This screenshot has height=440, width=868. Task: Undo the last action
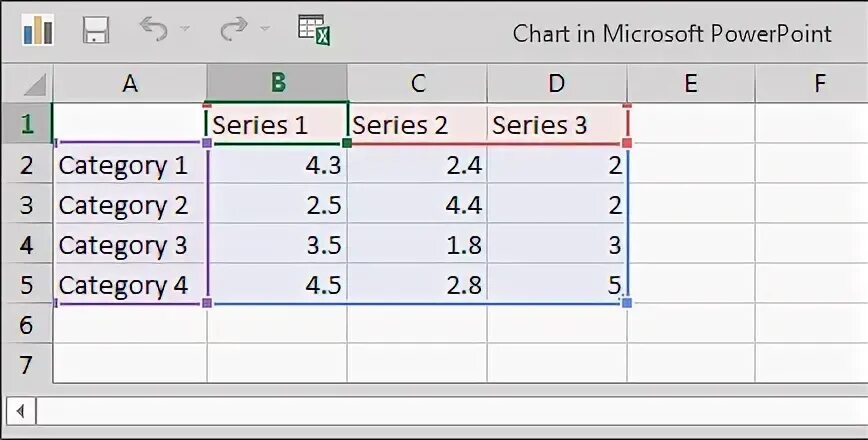pos(152,30)
